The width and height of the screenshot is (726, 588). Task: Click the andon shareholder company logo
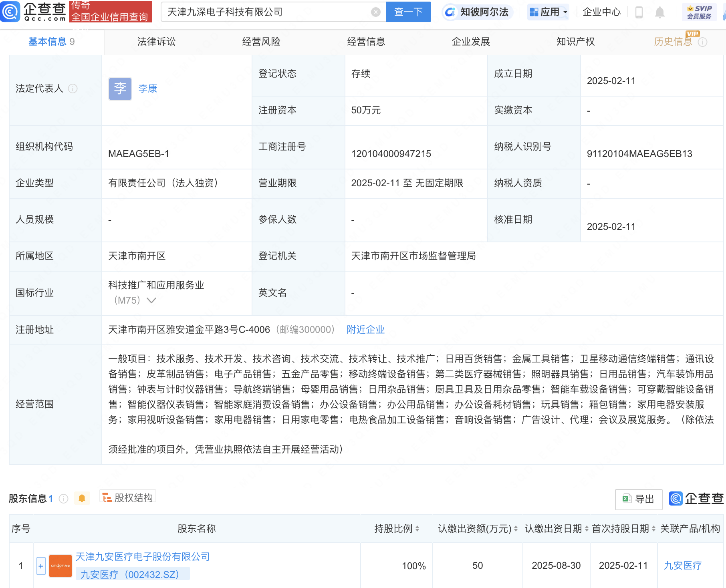click(60, 566)
